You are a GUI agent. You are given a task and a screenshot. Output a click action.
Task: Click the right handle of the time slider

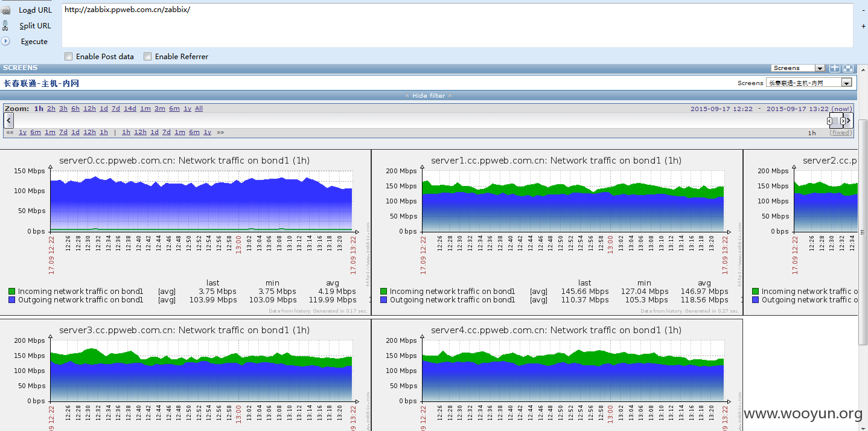point(843,121)
